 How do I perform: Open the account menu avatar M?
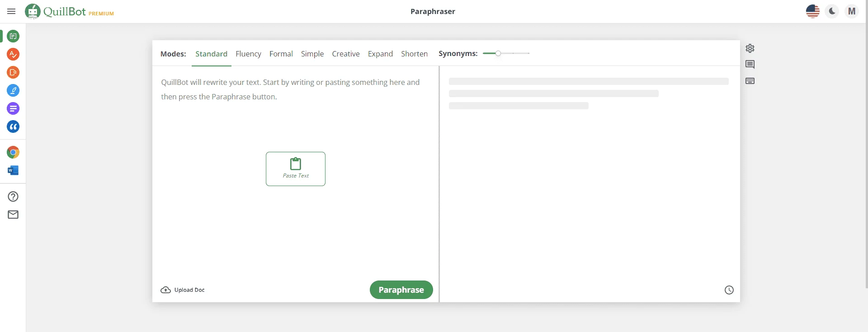click(852, 11)
